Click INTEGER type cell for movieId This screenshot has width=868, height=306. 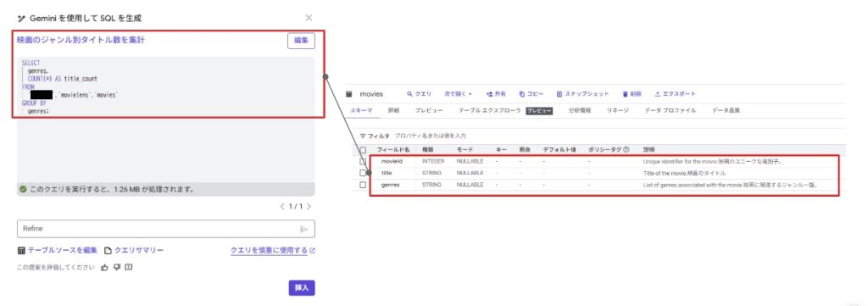[433, 162]
